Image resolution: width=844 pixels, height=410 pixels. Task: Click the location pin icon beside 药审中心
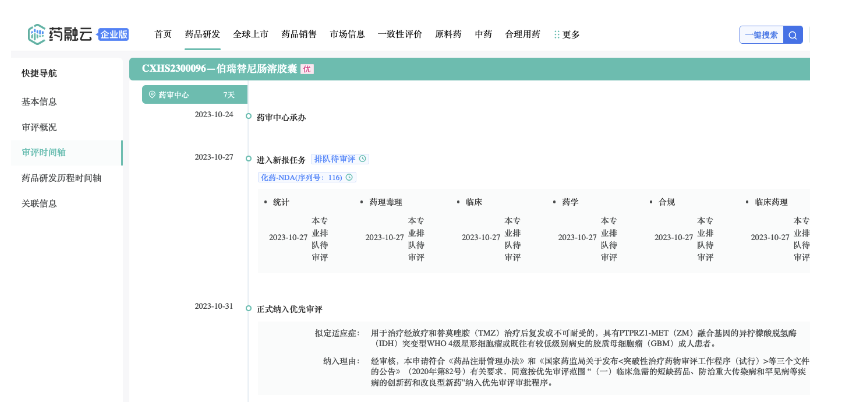click(x=152, y=95)
